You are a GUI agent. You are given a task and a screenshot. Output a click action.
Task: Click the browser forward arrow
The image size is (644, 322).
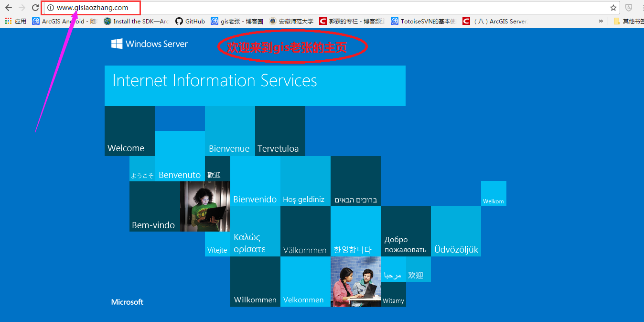(x=22, y=8)
